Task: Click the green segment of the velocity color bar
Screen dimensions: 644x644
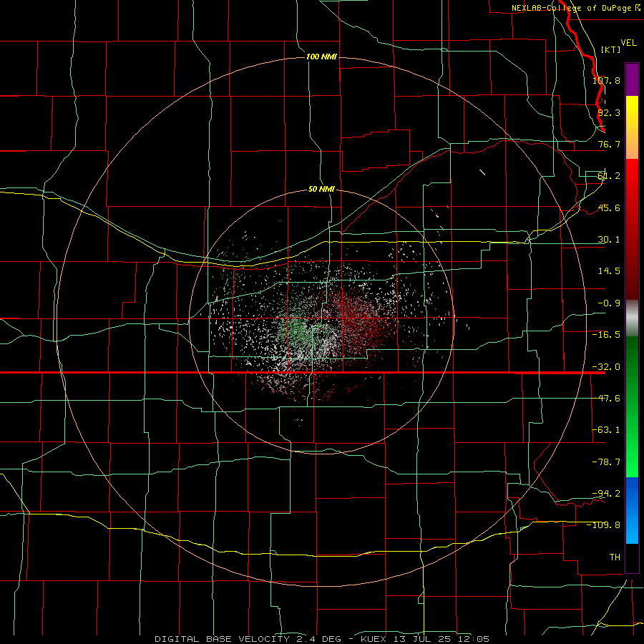Action: (x=632, y=406)
